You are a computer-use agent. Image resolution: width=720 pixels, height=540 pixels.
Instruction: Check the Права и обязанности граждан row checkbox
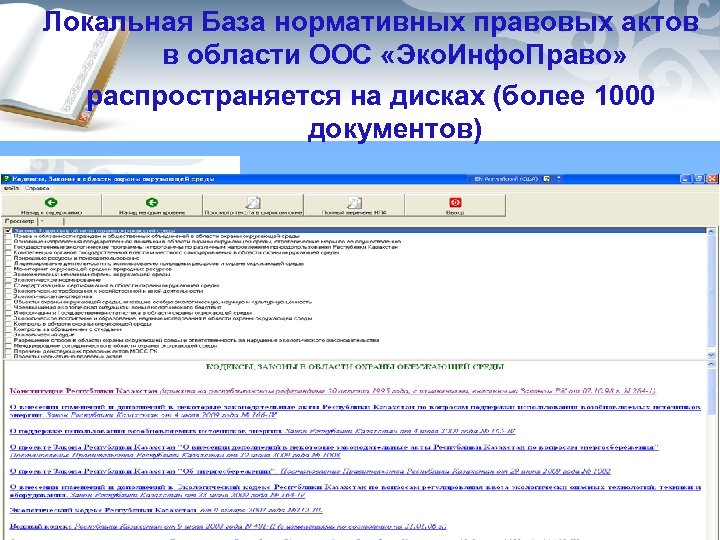(8, 236)
